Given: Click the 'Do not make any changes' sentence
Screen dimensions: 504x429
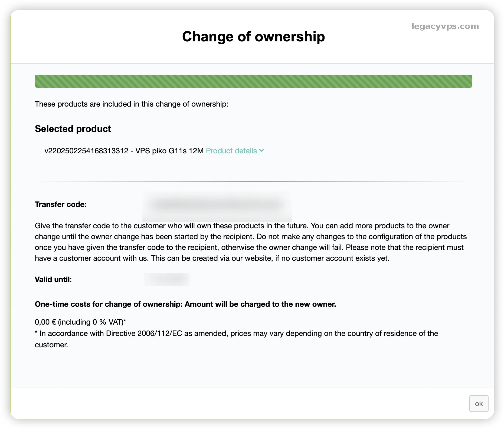Looking at the screenshot, I should 361,237.
